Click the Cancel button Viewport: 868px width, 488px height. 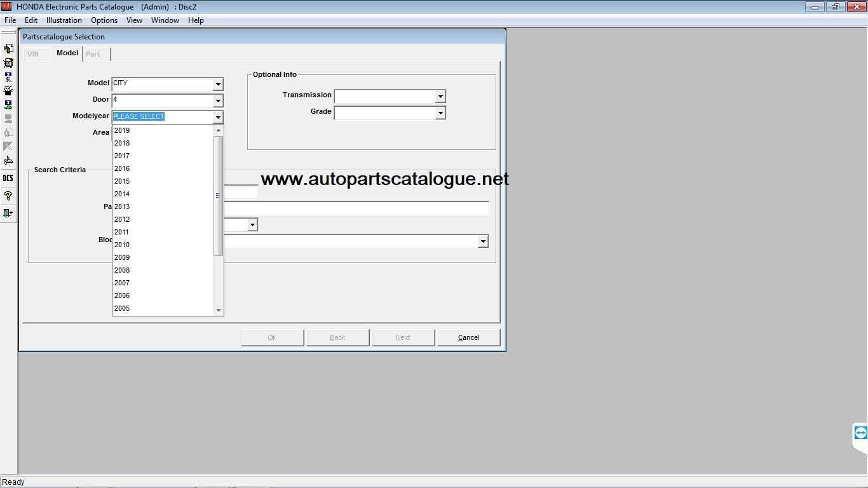coord(468,337)
